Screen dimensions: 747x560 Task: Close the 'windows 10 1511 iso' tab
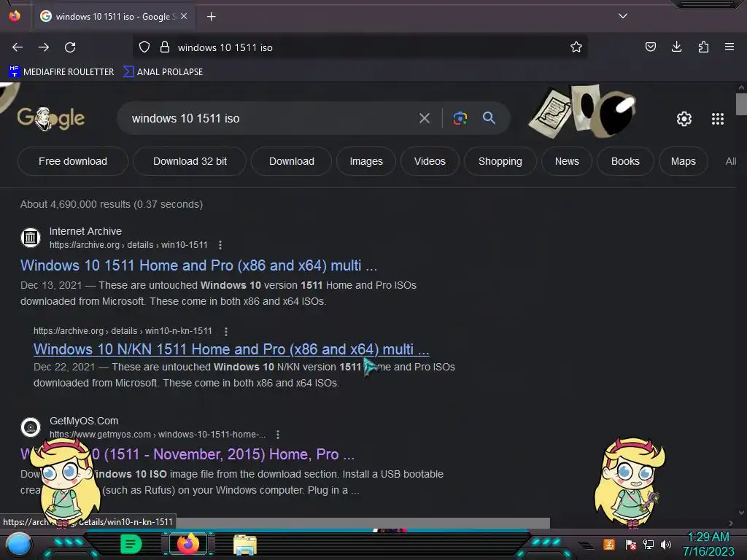tap(184, 16)
